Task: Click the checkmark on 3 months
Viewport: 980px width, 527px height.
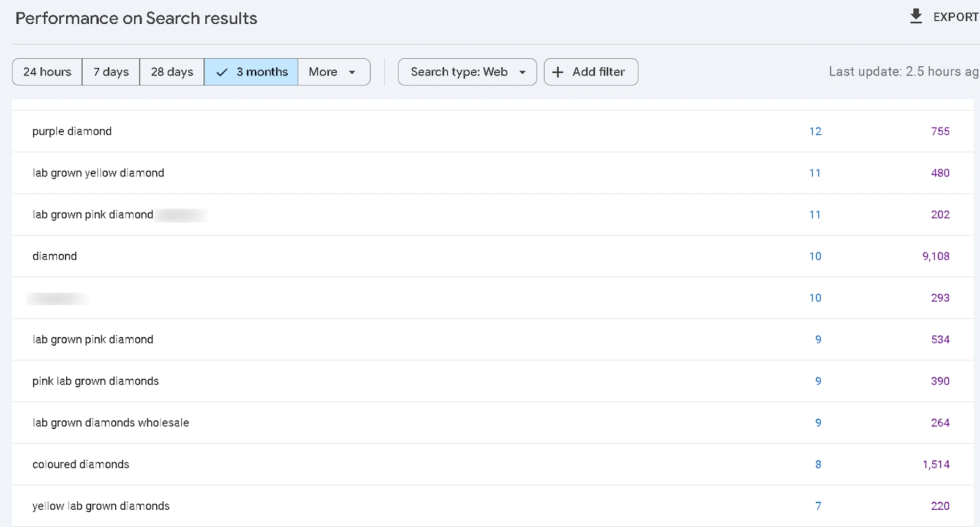Action: (222, 72)
